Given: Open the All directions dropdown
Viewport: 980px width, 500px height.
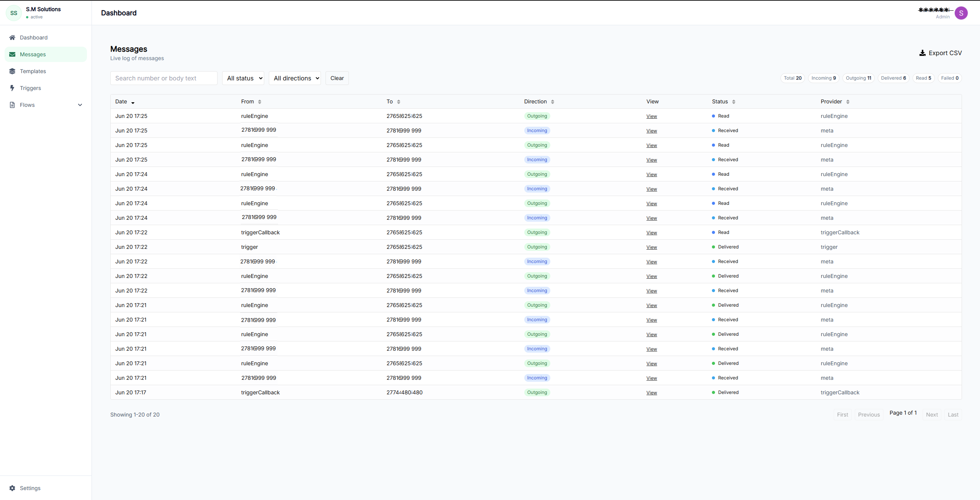Looking at the screenshot, I should pyautogui.click(x=295, y=78).
